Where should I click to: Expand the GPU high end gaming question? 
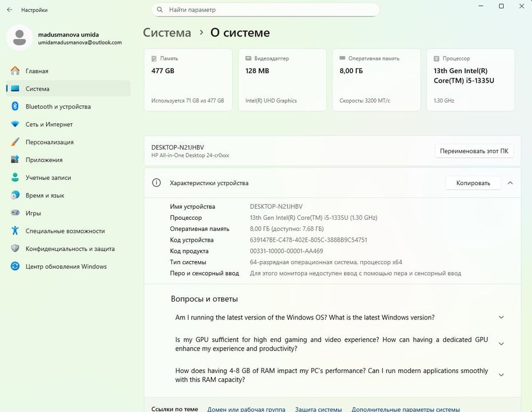[x=501, y=344]
